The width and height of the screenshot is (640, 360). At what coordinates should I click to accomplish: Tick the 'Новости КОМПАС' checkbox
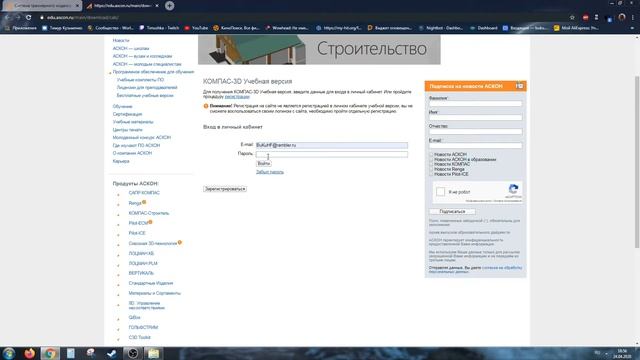pyautogui.click(x=431, y=164)
